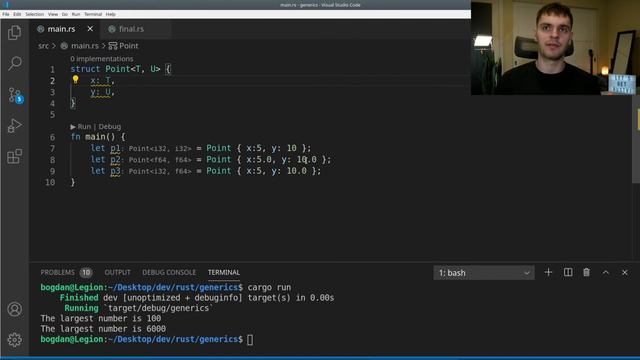Screen dimensions: 640x360
Task: Click the struct keyword on line 1
Action: point(85,69)
